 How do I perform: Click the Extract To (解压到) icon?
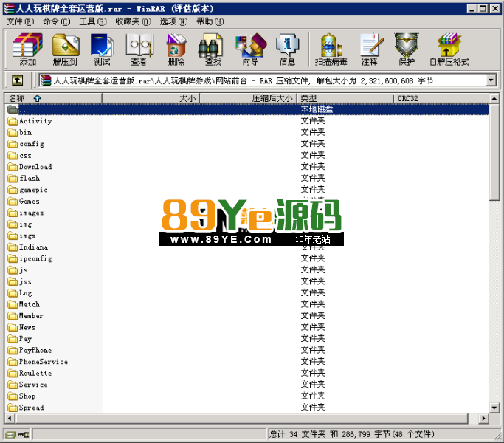tap(65, 49)
